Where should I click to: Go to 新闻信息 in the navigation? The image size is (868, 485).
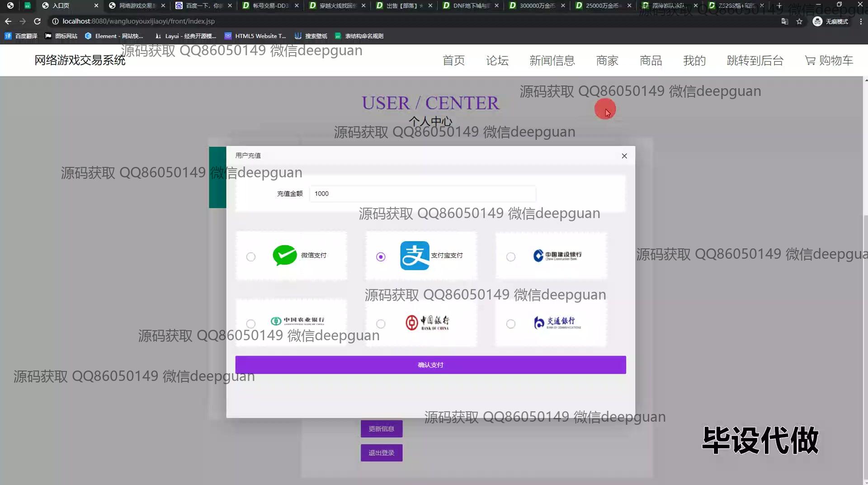pos(552,61)
